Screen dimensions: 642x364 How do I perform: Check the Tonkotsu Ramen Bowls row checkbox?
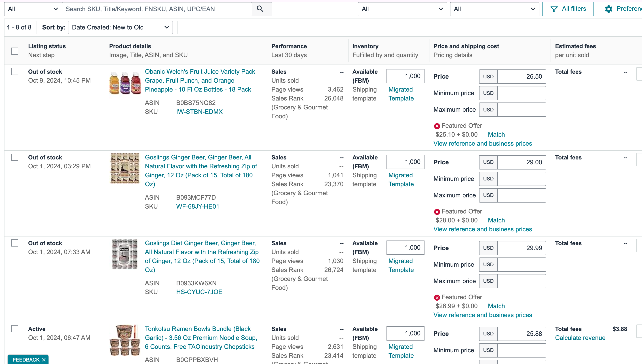pos(15,329)
